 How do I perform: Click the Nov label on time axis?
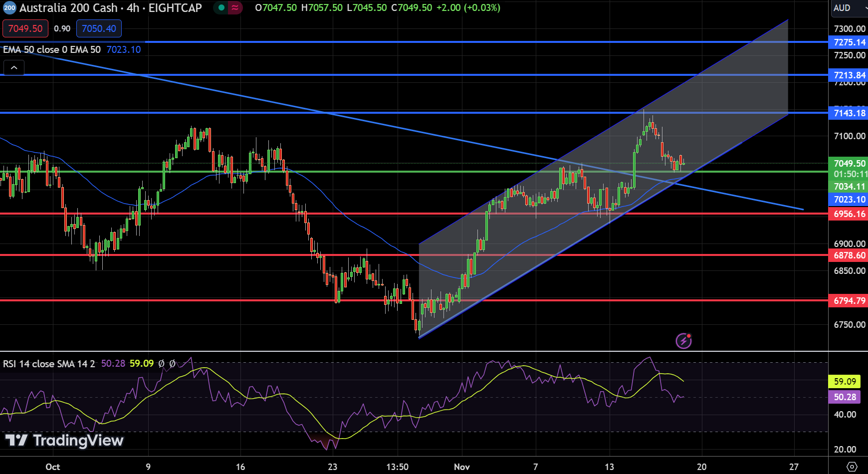tap(462, 467)
